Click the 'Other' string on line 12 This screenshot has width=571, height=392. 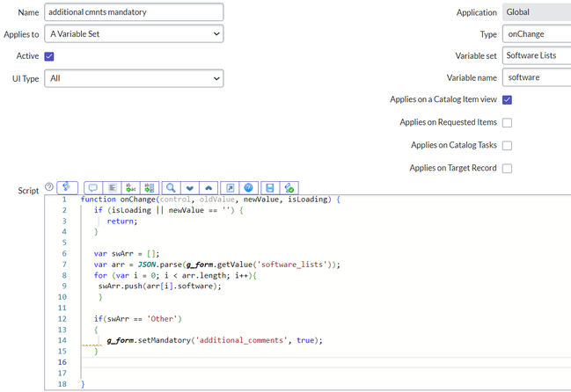162,319
